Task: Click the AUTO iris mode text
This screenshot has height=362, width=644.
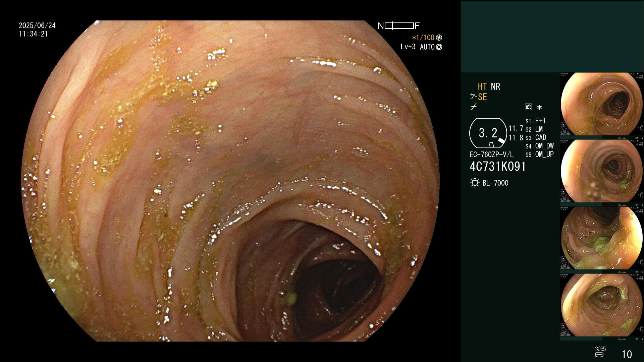Action: tap(427, 47)
